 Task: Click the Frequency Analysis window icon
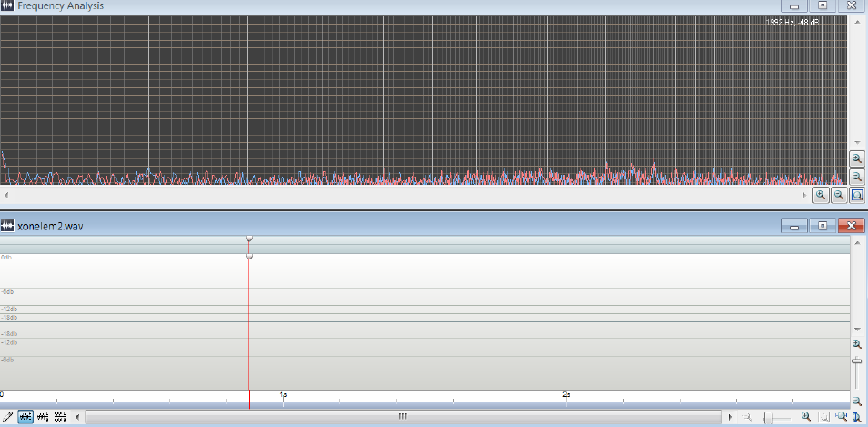click(x=7, y=6)
